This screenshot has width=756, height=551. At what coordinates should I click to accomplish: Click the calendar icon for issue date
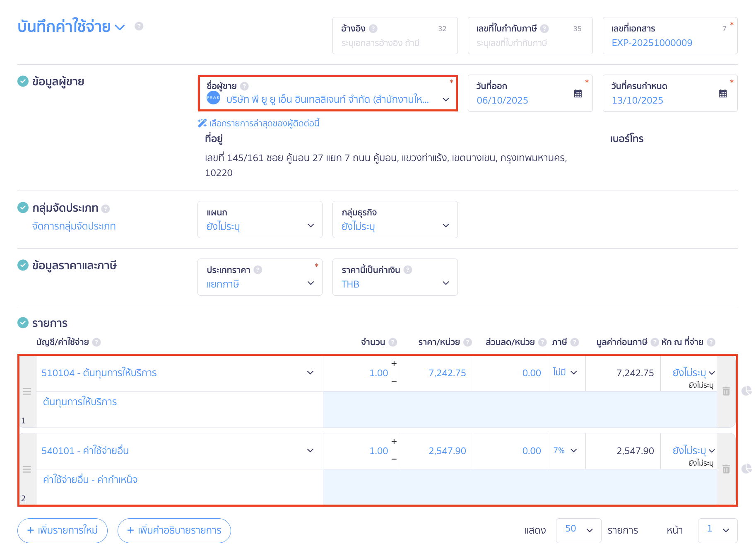tap(578, 94)
